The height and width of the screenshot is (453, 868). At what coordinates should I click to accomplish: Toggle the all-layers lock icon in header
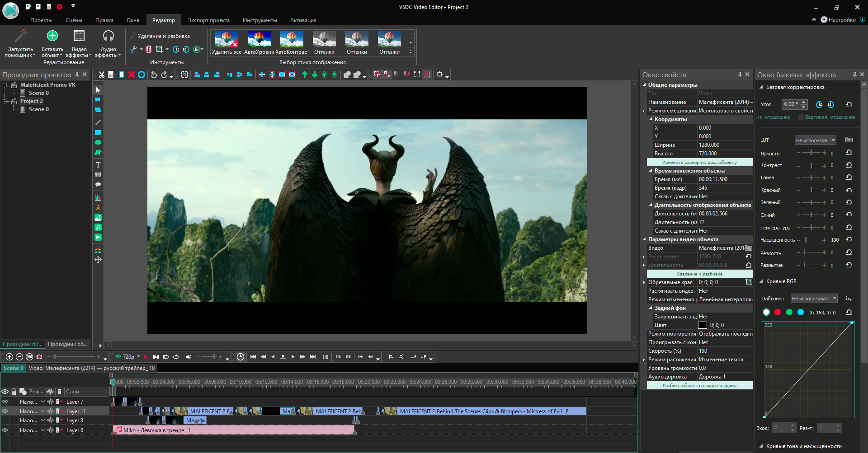[14, 392]
